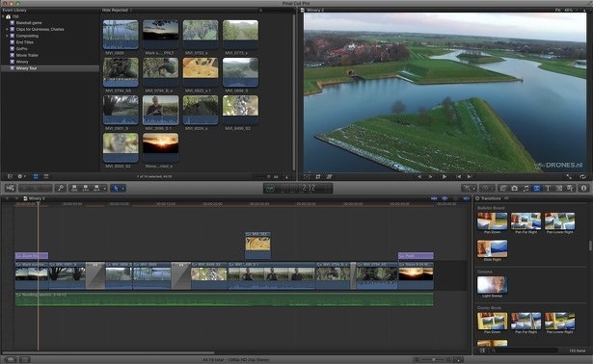Jump to next edit point

point(470,177)
